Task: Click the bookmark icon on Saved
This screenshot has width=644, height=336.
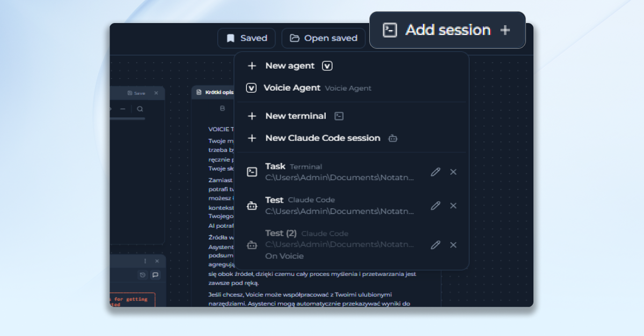Action: click(x=231, y=38)
